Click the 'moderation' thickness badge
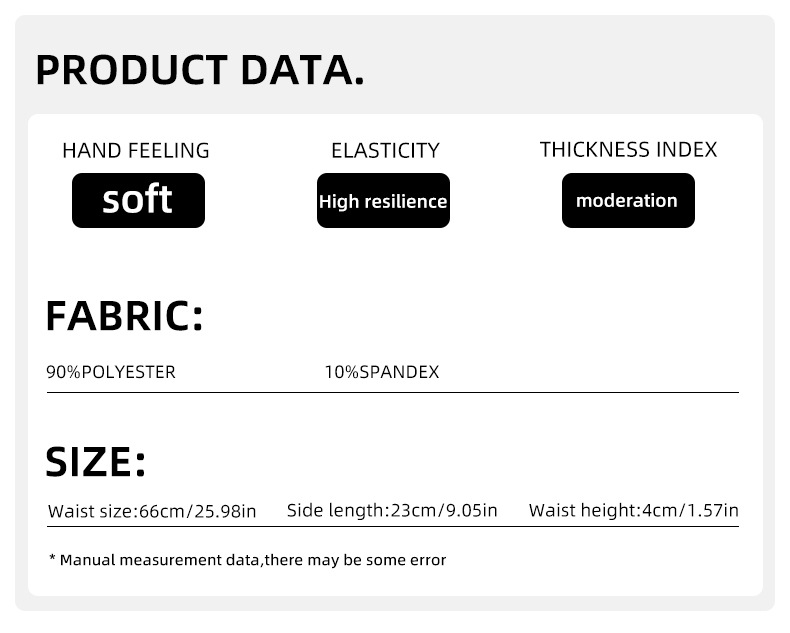Viewport: 790px width, 633px height. click(x=627, y=201)
